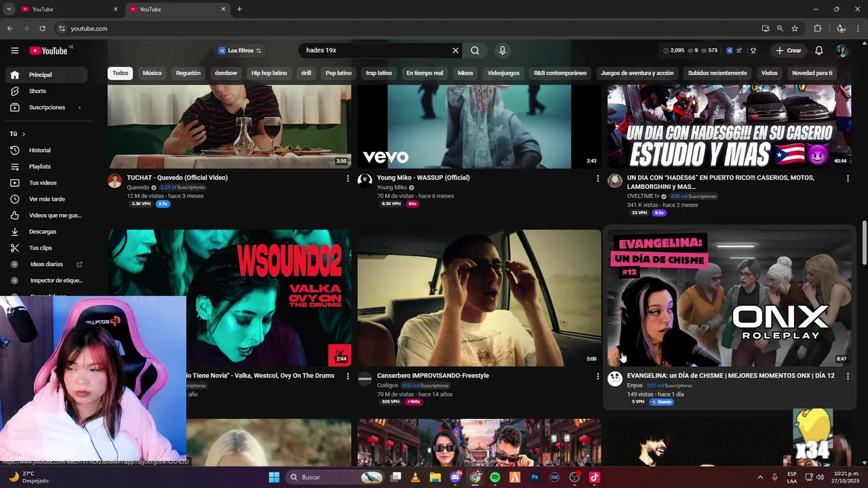
Task: Expand the Tú section
Action: [x=18, y=134]
